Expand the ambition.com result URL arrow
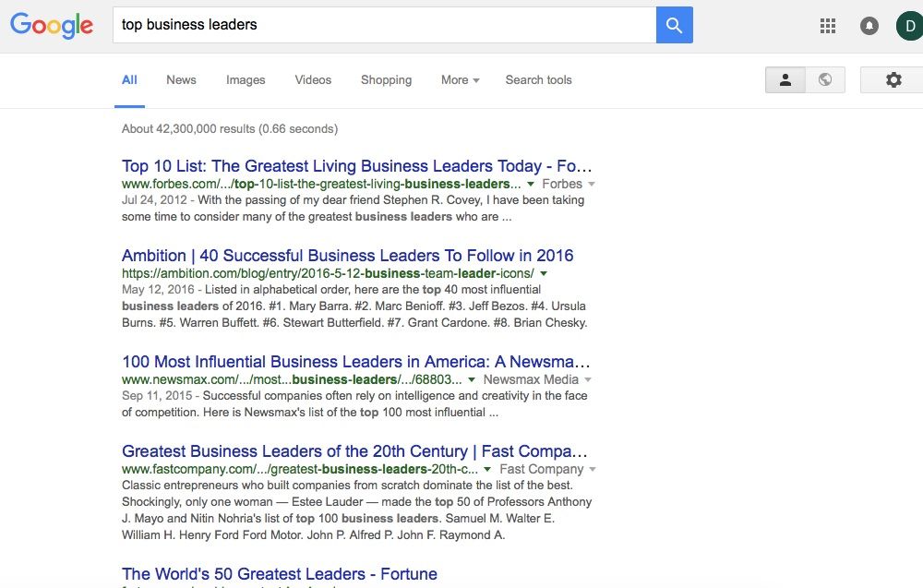 544,274
